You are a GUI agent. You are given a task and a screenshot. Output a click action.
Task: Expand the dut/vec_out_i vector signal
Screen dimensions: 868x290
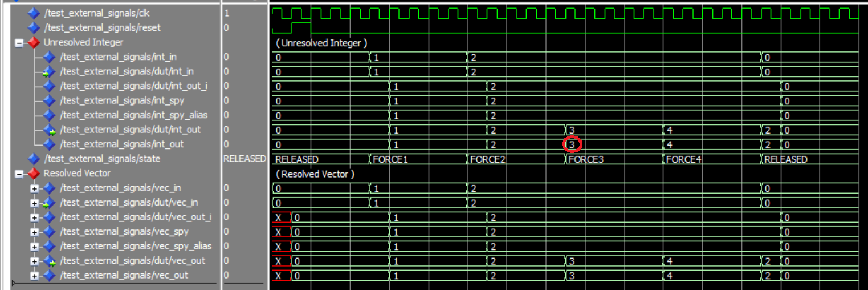click(35, 217)
